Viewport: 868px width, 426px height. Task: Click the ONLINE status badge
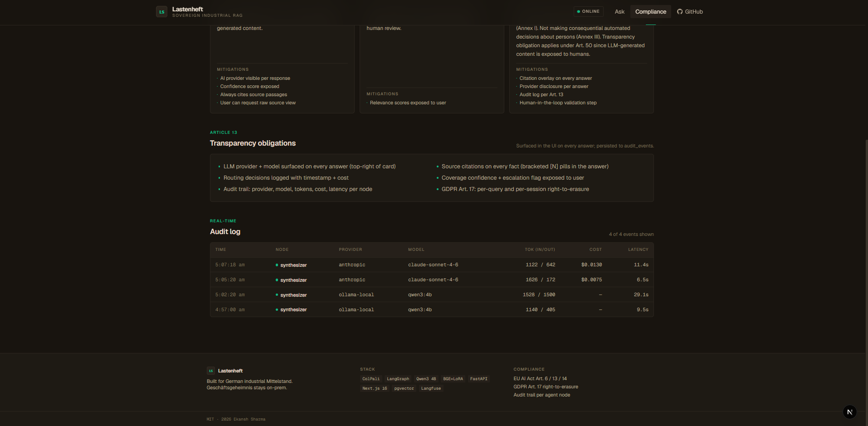pyautogui.click(x=588, y=11)
